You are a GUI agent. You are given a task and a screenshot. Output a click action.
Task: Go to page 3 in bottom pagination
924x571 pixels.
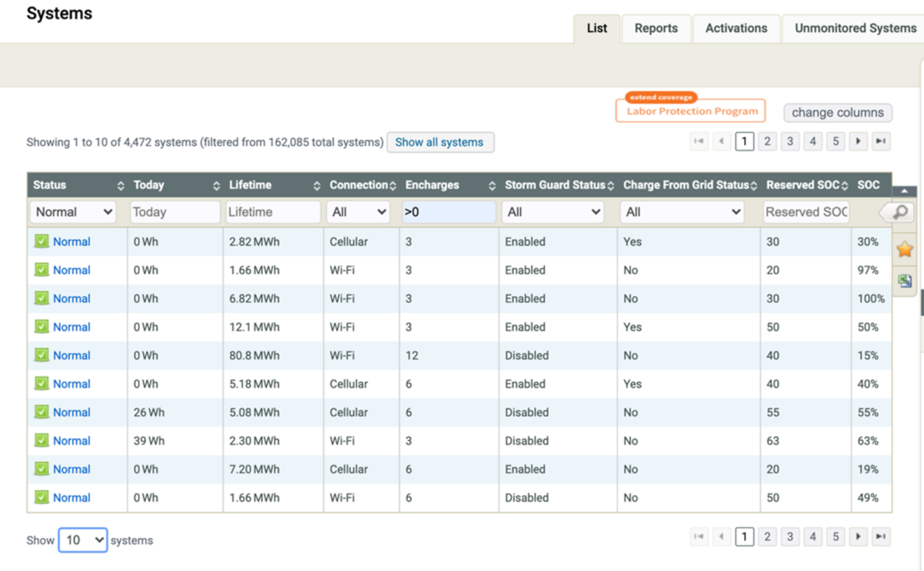pos(790,537)
